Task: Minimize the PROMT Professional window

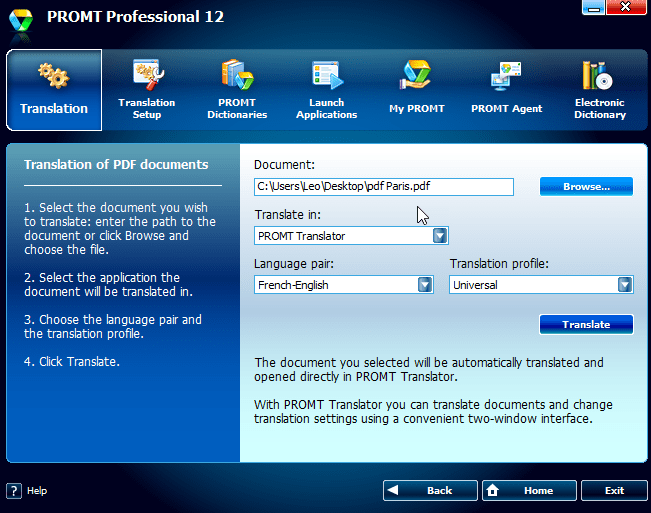Action: point(593,7)
